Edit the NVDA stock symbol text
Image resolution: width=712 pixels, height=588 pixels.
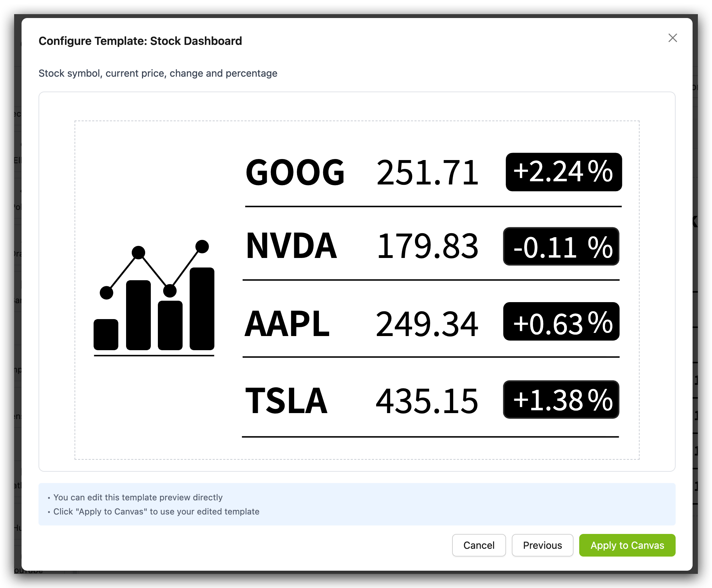tap(291, 246)
